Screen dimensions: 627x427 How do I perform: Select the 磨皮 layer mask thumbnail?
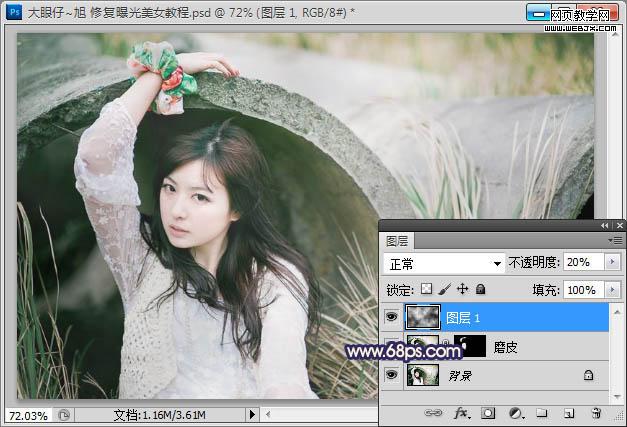470,346
